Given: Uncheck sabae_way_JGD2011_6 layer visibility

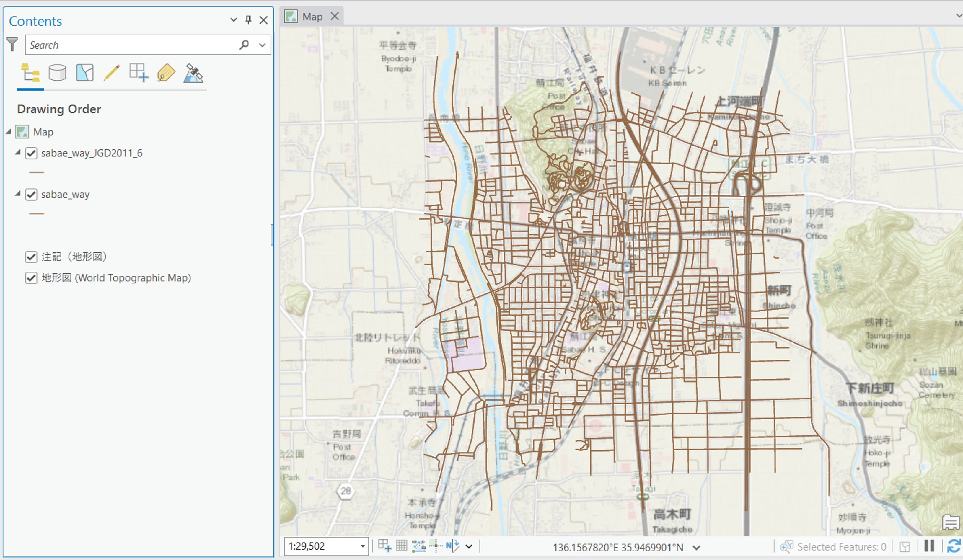Looking at the screenshot, I should [x=31, y=153].
